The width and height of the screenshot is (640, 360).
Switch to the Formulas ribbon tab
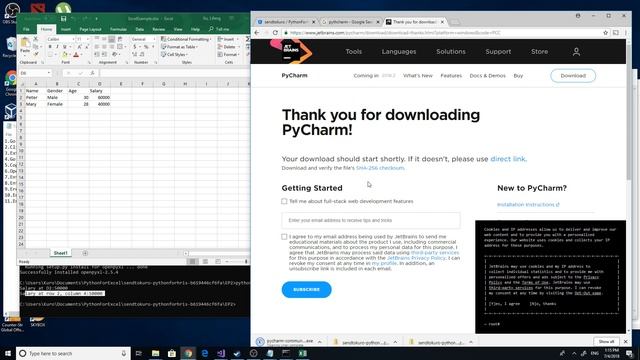(118, 29)
